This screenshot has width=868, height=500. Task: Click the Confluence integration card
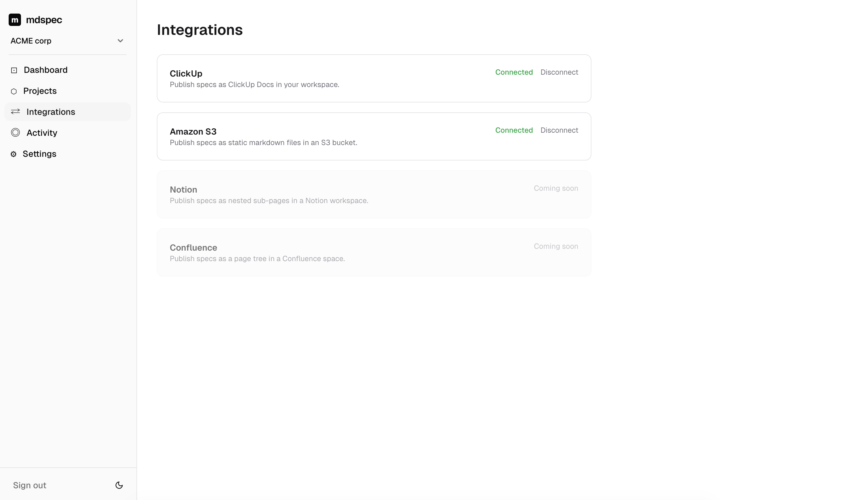tap(374, 252)
